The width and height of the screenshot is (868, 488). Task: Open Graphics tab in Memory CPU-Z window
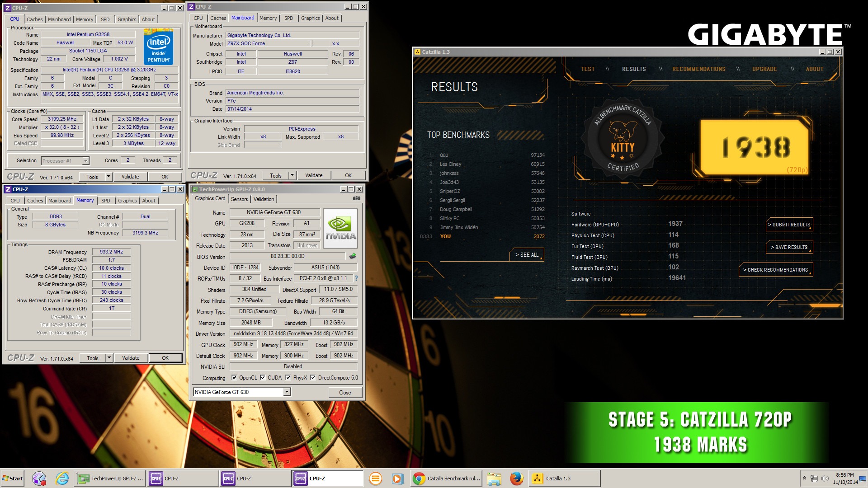click(x=127, y=201)
